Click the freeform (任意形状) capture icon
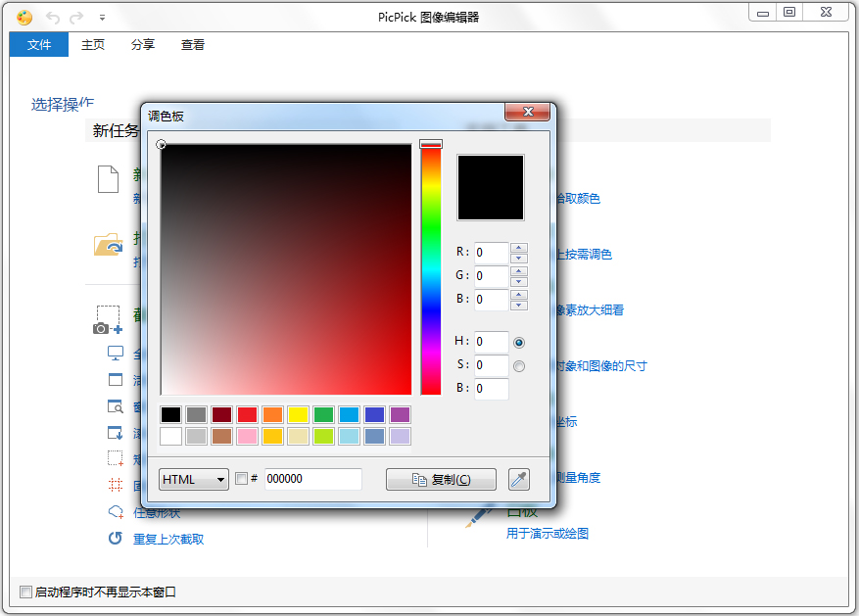The height and width of the screenshot is (616, 859). [x=115, y=512]
